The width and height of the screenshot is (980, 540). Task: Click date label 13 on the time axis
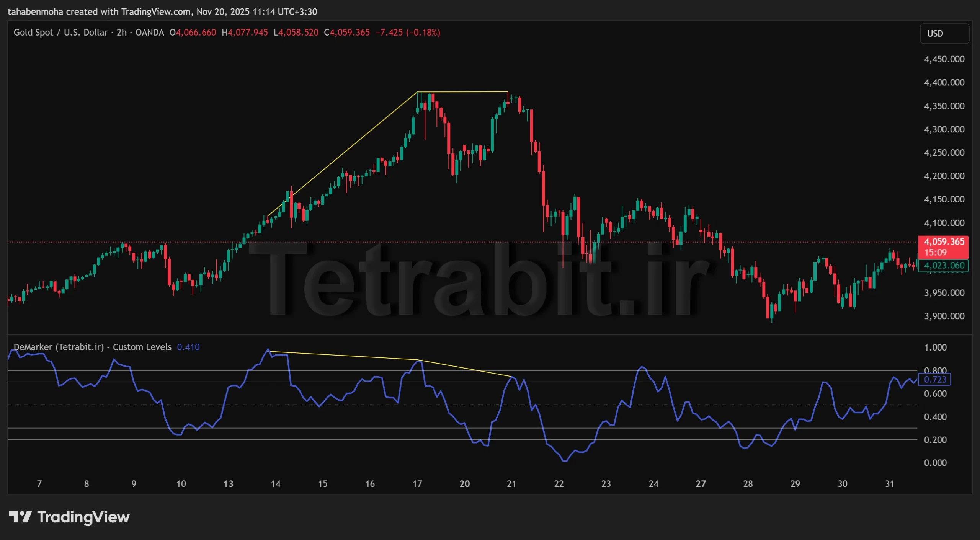(x=229, y=484)
